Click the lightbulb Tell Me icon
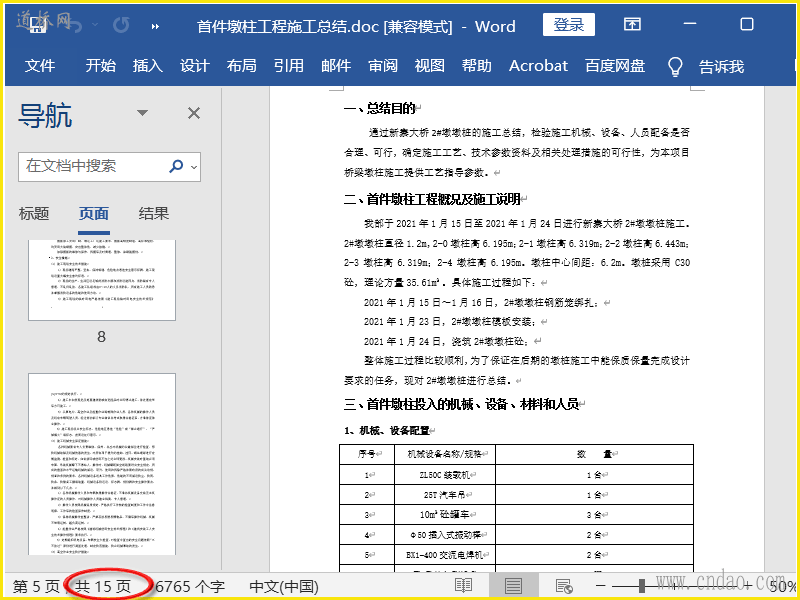 [675, 66]
